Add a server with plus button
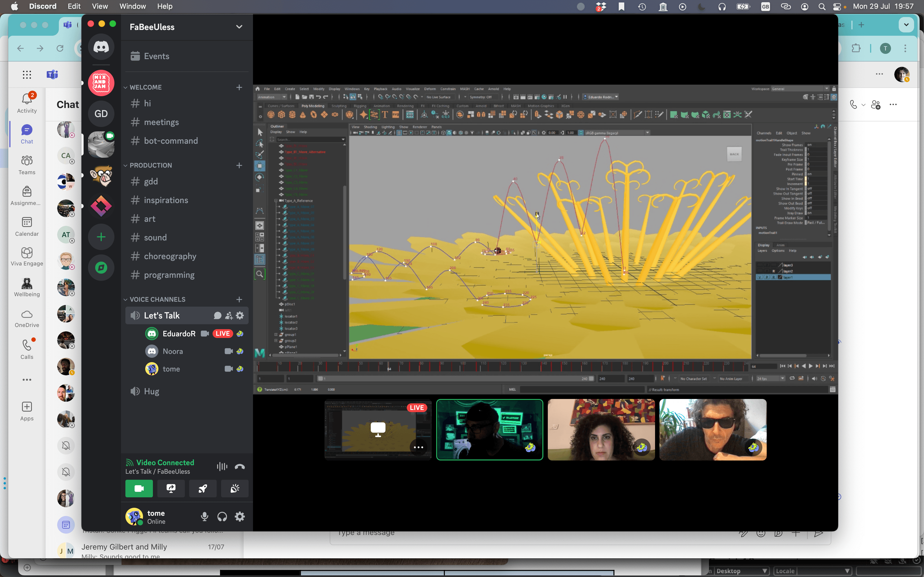Screen dimensions: 924x577 pos(101,237)
